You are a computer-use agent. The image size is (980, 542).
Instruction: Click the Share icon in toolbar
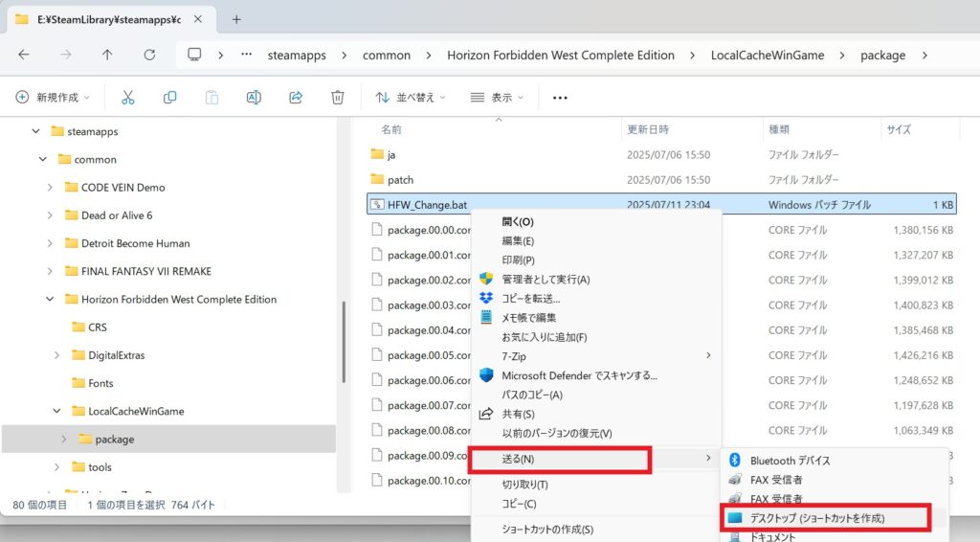coord(296,98)
